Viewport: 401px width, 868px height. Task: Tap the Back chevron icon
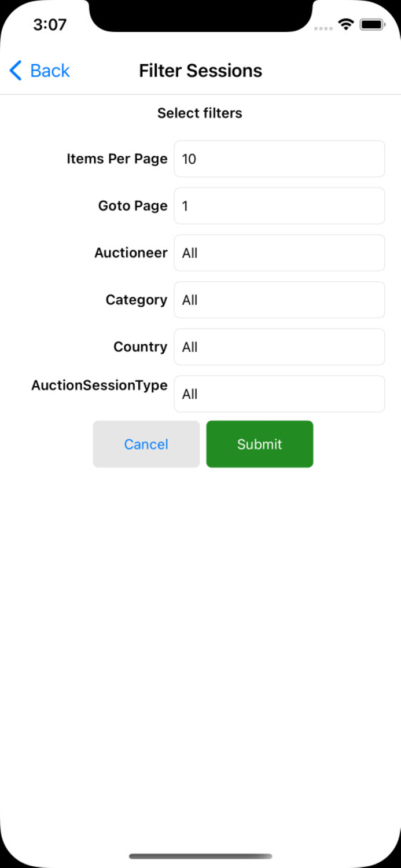[x=16, y=71]
